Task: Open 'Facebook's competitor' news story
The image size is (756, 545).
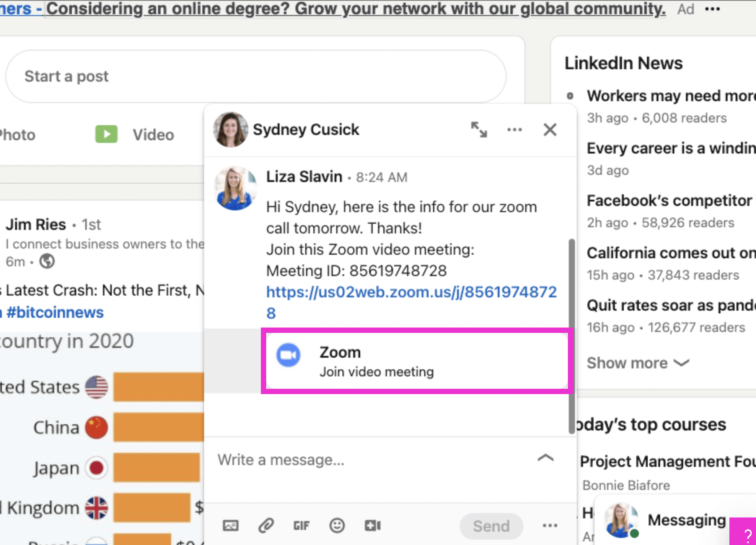Action: [669, 201]
